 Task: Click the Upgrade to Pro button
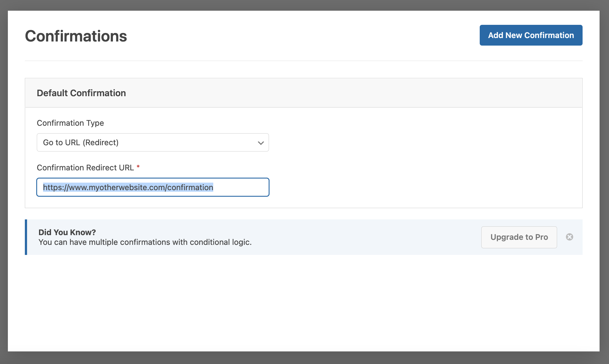pos(519,237)
